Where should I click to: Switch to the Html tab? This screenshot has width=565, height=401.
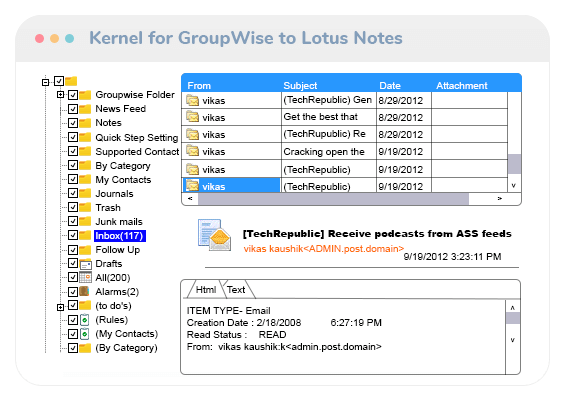pyautogui.click(x=206, y=290)
